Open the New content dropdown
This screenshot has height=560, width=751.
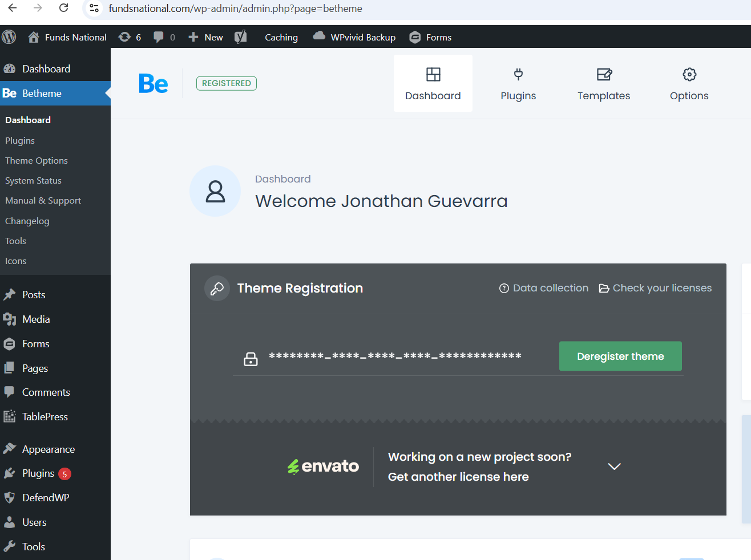206,37
